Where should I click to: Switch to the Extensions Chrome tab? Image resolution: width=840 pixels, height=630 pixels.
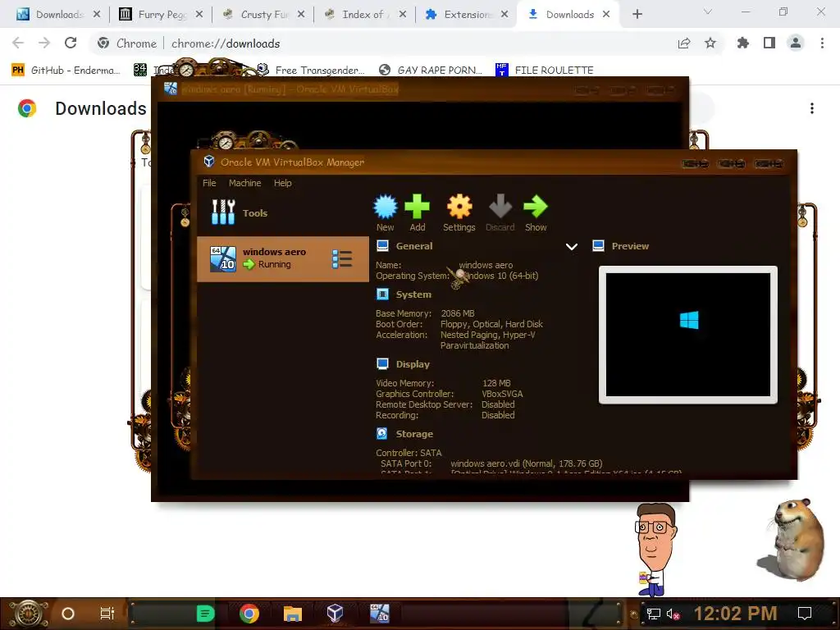467,15
